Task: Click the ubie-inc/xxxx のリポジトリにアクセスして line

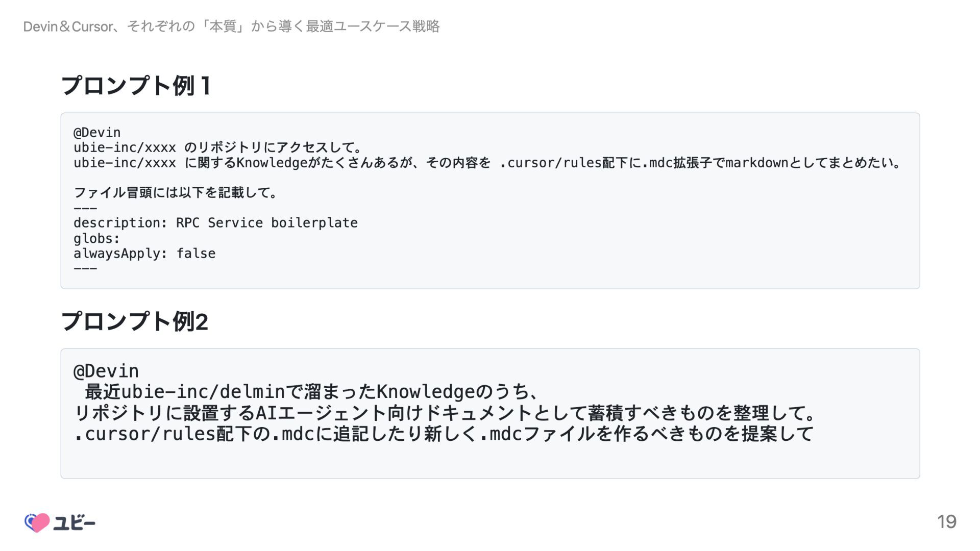Action: (x=218, y=148)
